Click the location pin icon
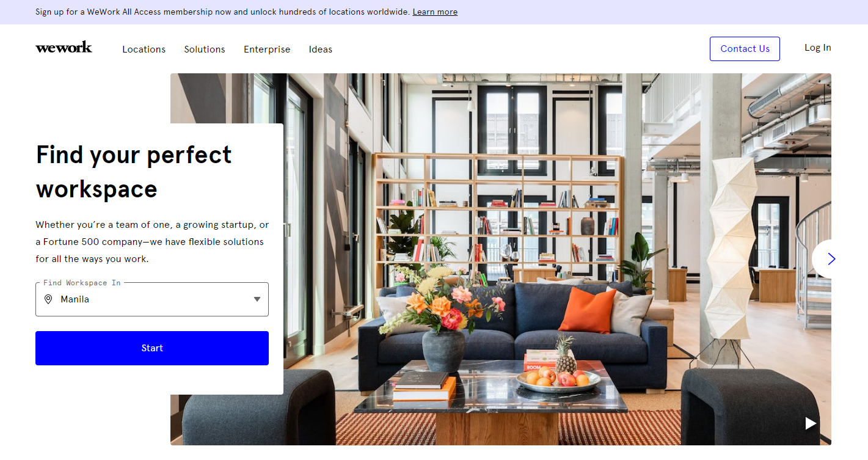Image resolution: width=868 pixels, height=460 pixels. (x=48, y=299)
